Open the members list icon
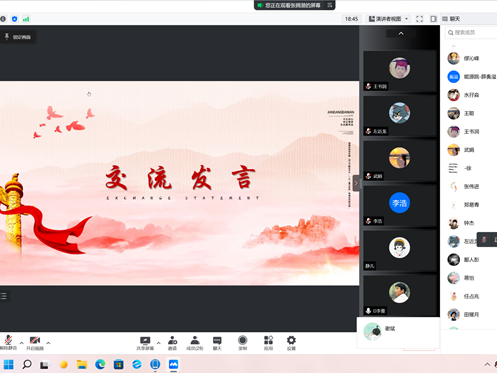 click(x=195, y=343)
